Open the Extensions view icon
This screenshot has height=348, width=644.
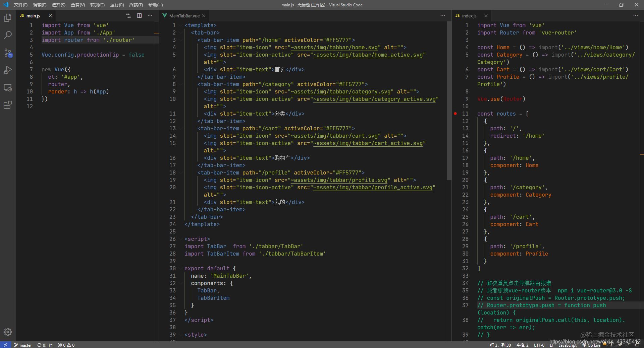point(8,105)
